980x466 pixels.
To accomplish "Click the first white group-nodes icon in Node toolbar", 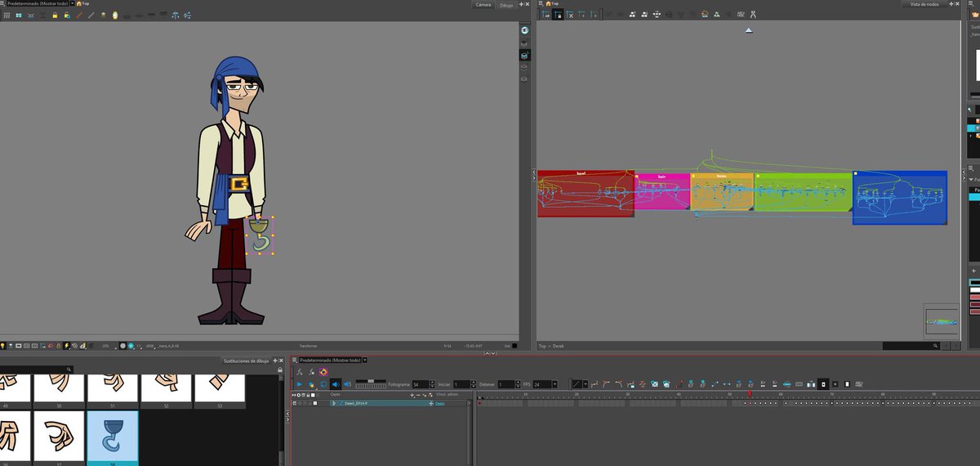I will [632, 15].
